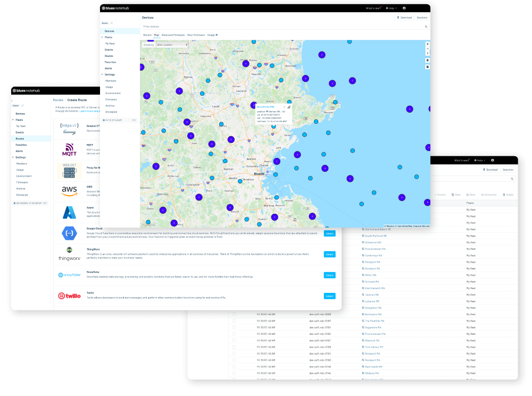Check the box for device rob-0187
532x396 pixels.
(234, 321)
